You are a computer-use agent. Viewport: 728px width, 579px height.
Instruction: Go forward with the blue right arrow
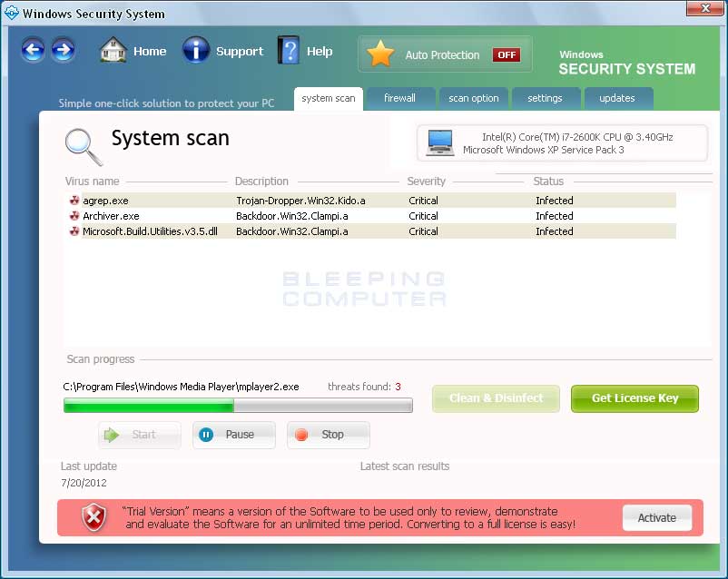(x=64, y=50)
